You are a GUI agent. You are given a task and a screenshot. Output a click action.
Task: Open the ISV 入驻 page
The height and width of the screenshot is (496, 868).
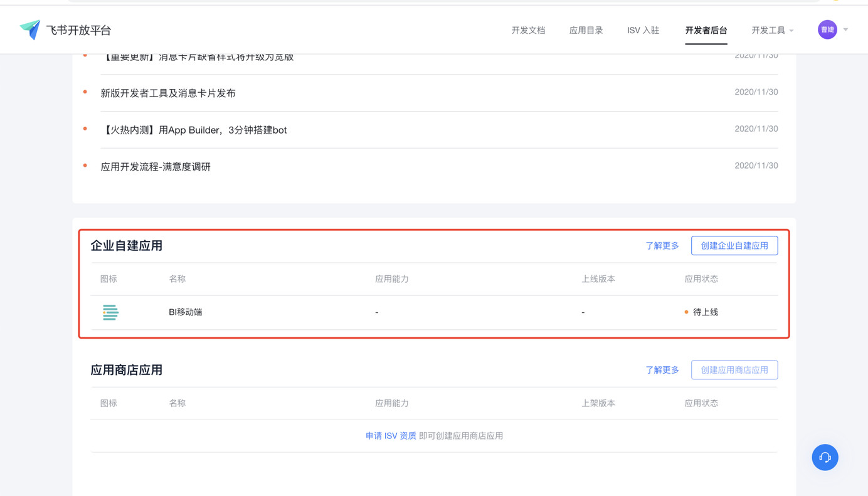coord(643,30)
